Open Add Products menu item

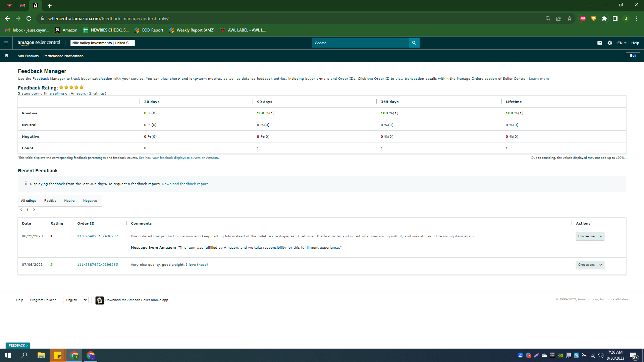[x=28, y=56]
